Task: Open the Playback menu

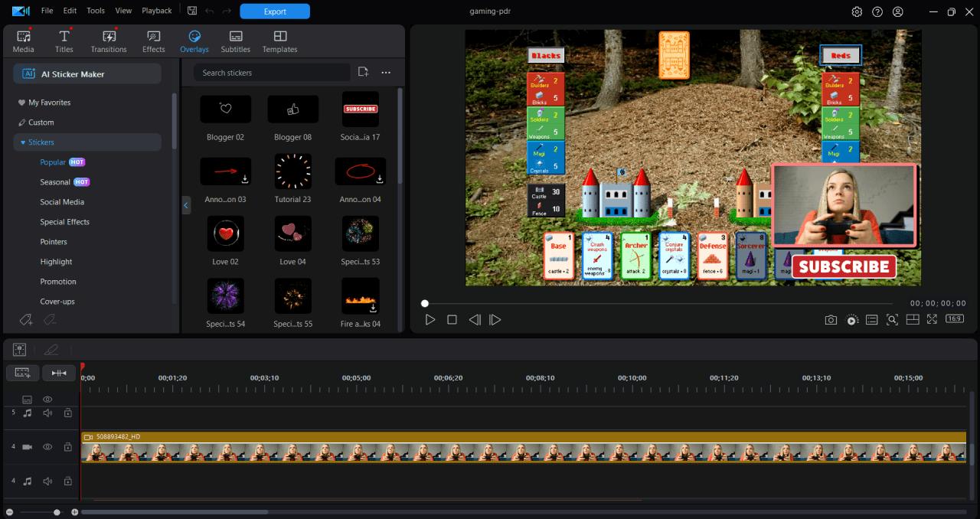Action: [156, 11]
